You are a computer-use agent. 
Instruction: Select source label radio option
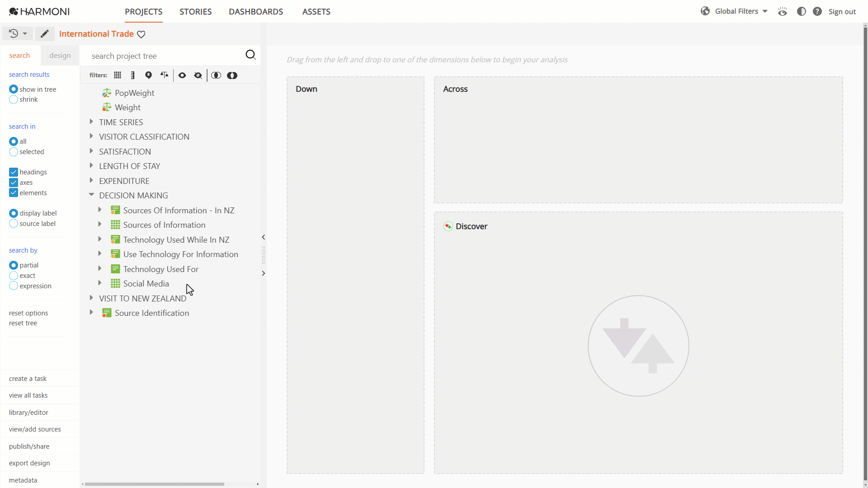(x=14, y=224)
